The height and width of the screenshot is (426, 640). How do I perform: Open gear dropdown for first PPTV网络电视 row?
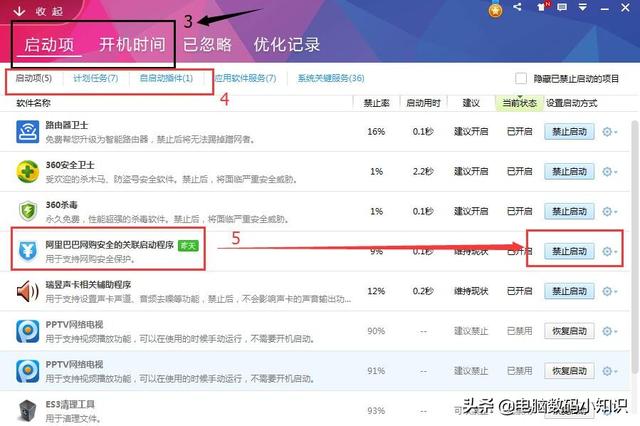[610, 331]
